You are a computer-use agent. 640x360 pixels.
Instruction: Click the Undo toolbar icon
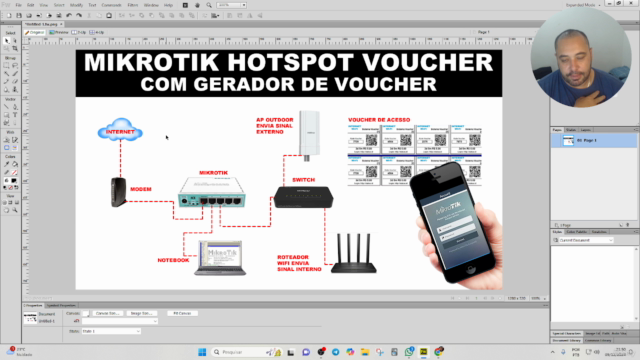coord(69,16)
